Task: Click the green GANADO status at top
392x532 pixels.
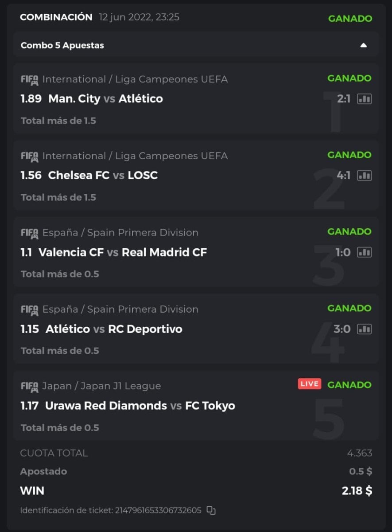Action: pos(350,19)
